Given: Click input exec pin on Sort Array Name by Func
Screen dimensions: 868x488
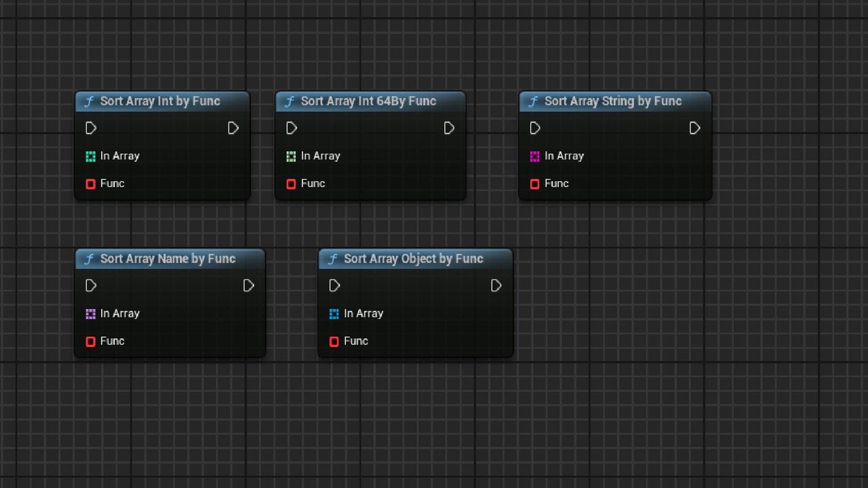Looking at the screenshot, I should (x=91, y=286).
